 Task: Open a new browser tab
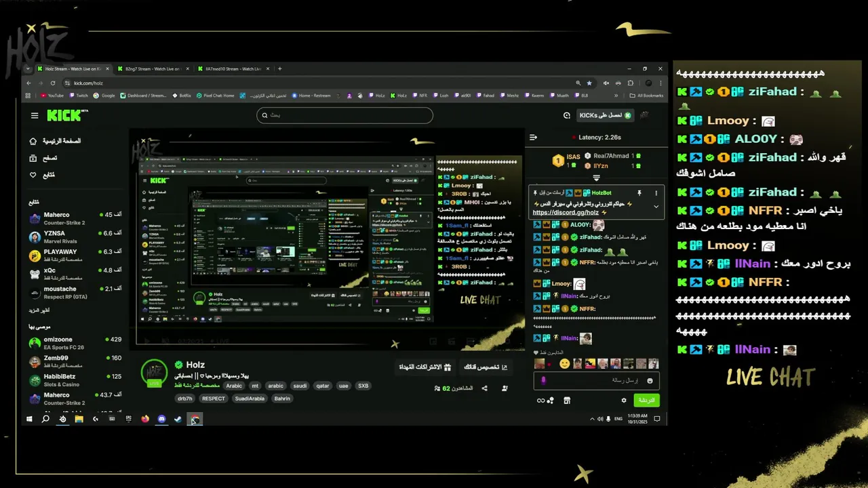click(279, 68)
